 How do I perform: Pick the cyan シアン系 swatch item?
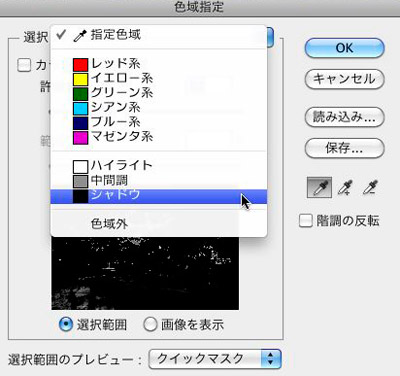click(159, 108)
